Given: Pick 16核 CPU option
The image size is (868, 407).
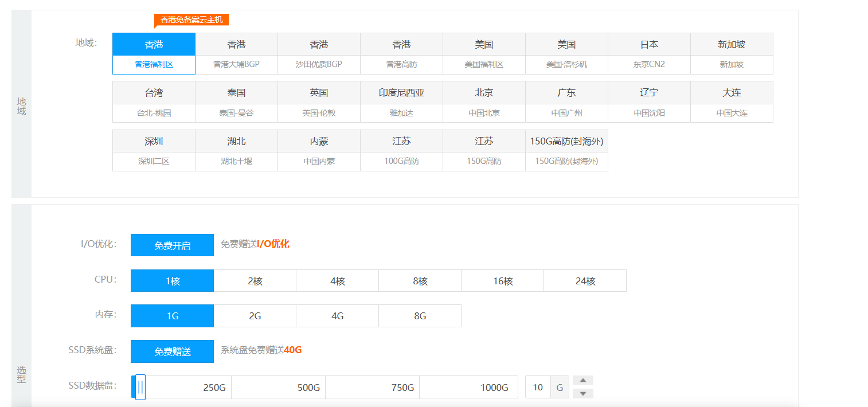Looking at the screenshot, I should [x=503, y=281].
